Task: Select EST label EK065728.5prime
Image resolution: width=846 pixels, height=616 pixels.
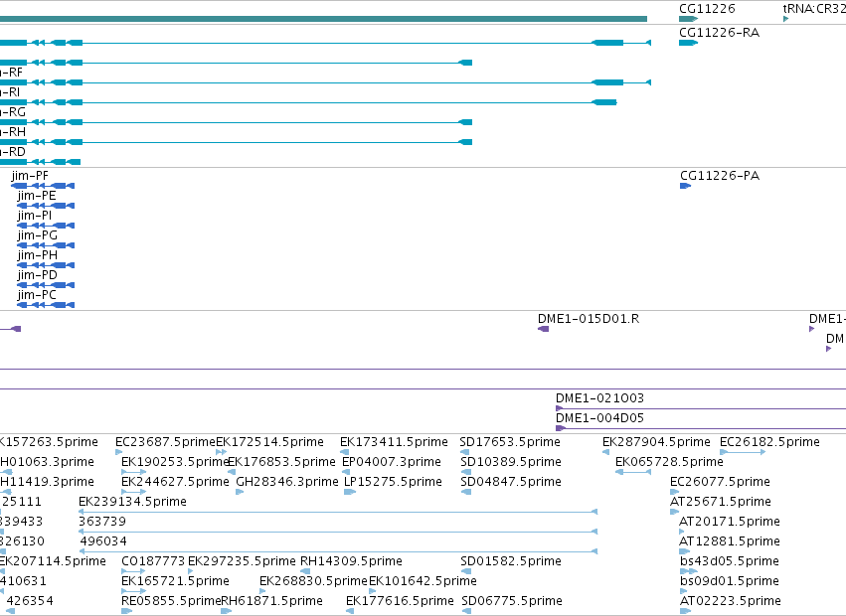Action: click(x=670, y=462)
